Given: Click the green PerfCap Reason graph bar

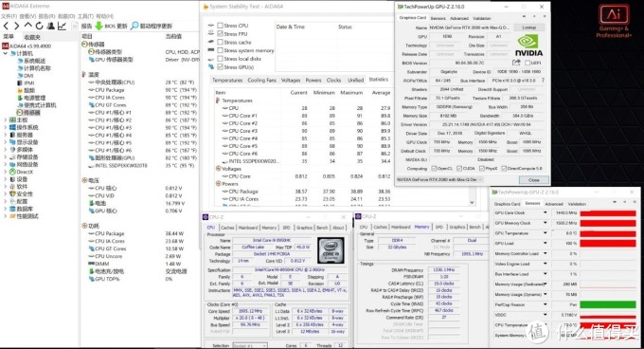Looking at the screenshot, I should pyautogui.click(x=608, y=304).
